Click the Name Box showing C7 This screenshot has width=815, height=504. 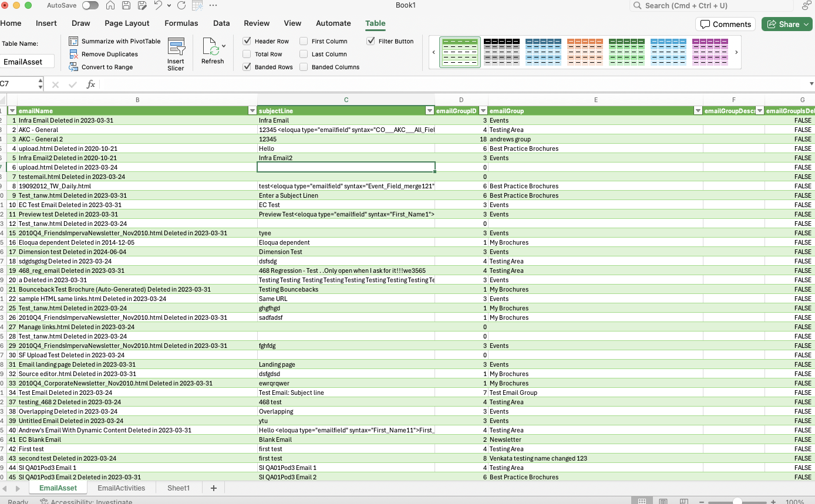click(x=18, y=84)
